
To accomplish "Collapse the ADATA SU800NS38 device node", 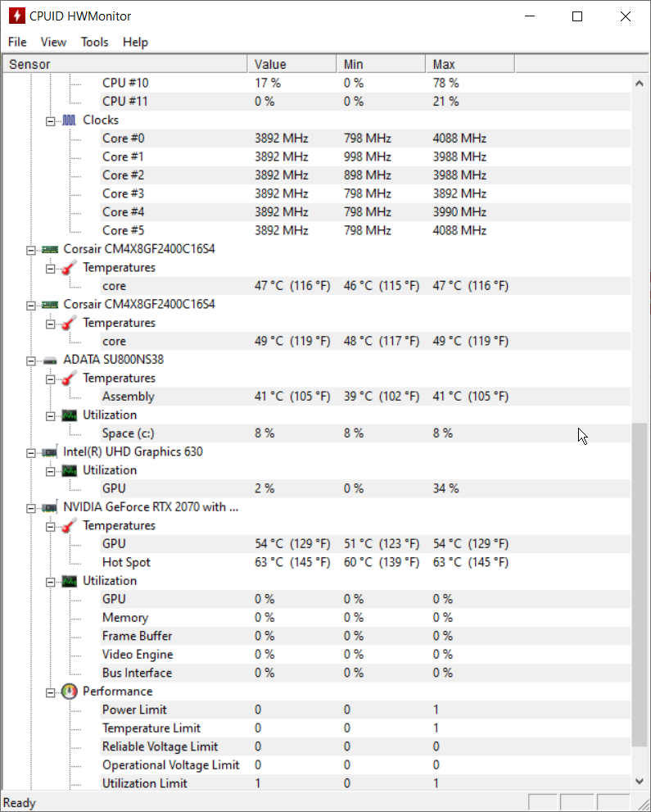I will click(31, 361).
